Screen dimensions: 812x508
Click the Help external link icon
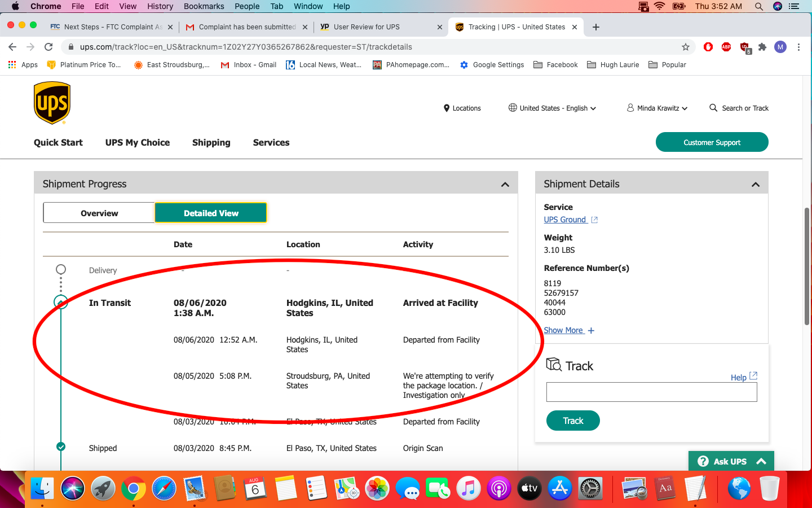coord(753,375)
